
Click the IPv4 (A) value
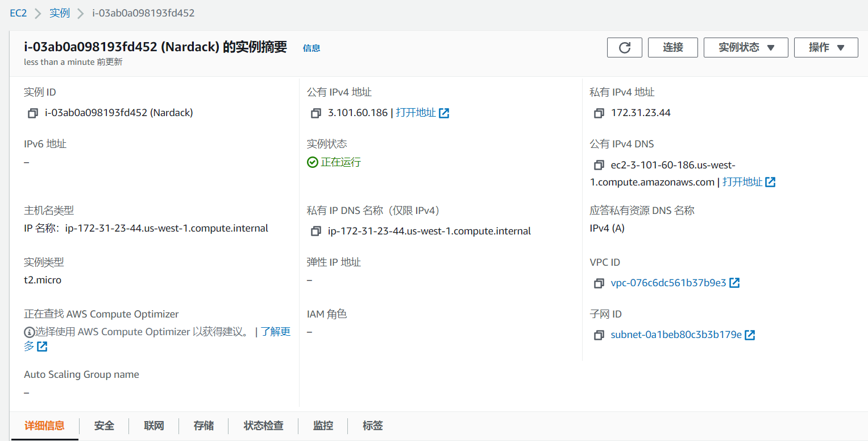click(607, 228)
